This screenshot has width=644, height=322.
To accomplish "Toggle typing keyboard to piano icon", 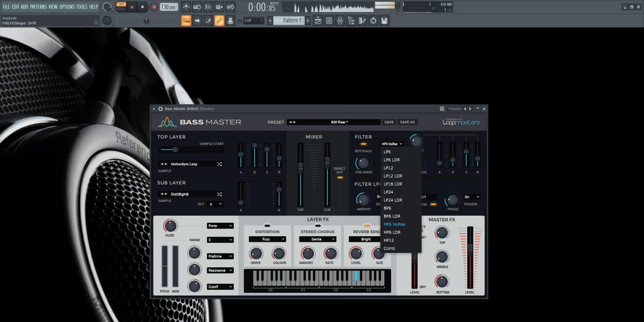I will coord(186,21).
